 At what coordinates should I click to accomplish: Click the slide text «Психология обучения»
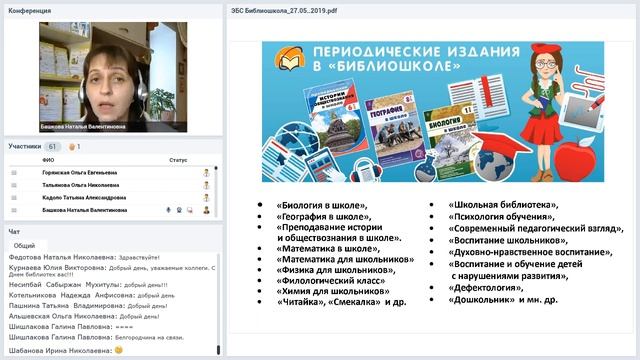pos(501,217)
